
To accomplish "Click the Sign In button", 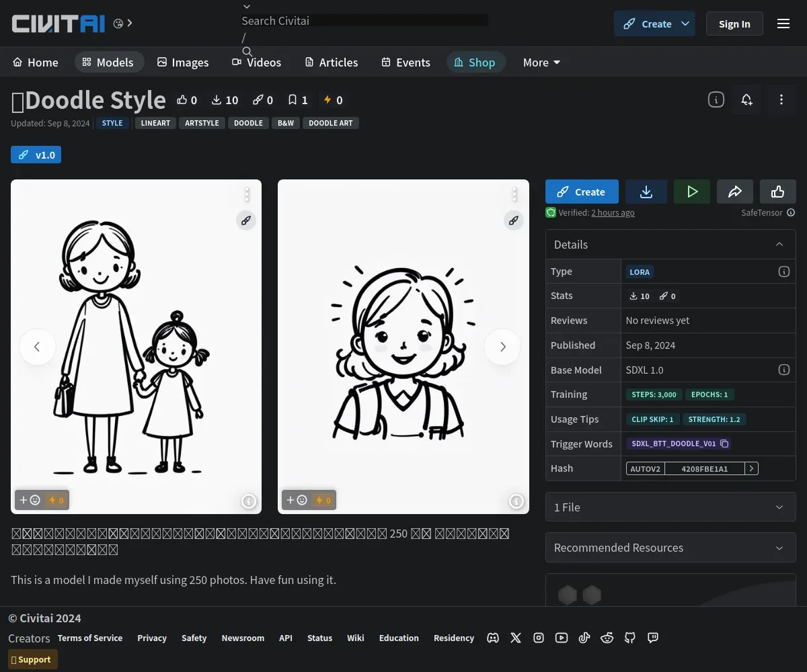I will [734, 24].
